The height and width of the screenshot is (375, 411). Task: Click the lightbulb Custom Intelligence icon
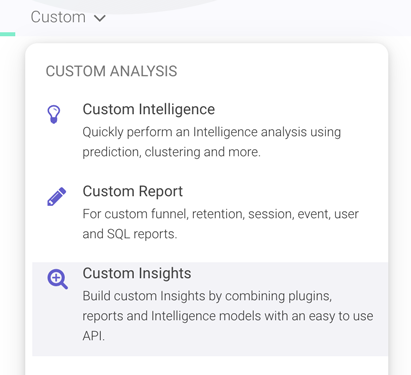click(54, 114)
